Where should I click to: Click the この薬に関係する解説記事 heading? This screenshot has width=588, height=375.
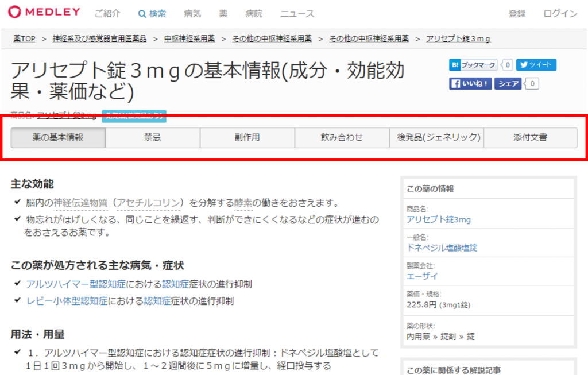(x=454, y=370)
